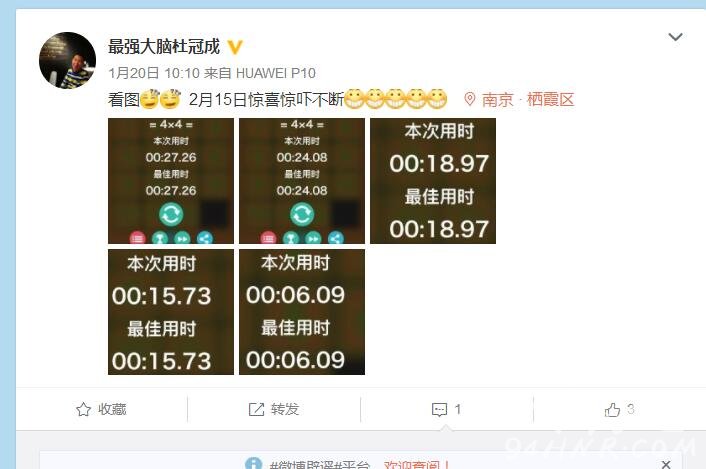Open the 00:18.97 result thumbnail

tap(433, 181)
